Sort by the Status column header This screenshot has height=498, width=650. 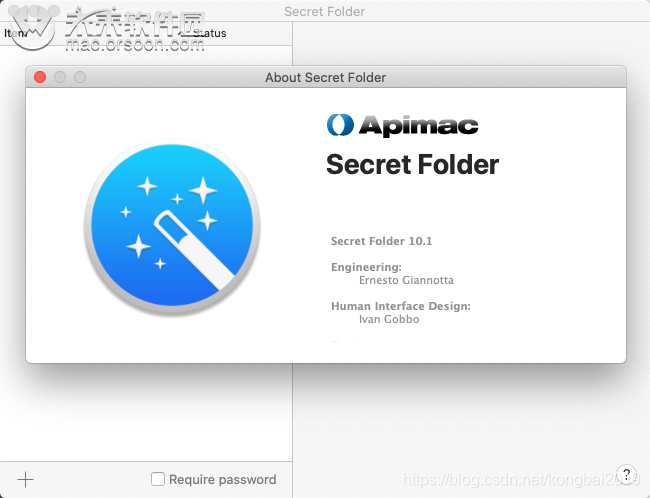210,33
